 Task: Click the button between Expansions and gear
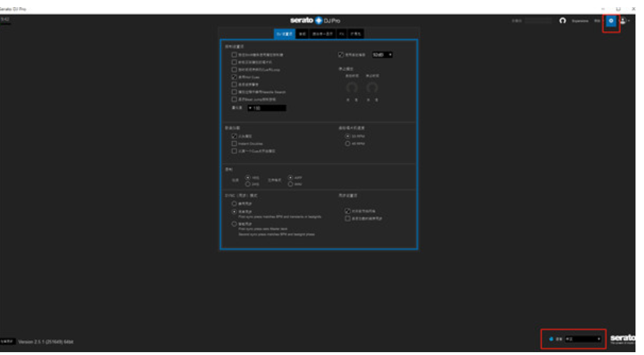(x=597, y=21)
